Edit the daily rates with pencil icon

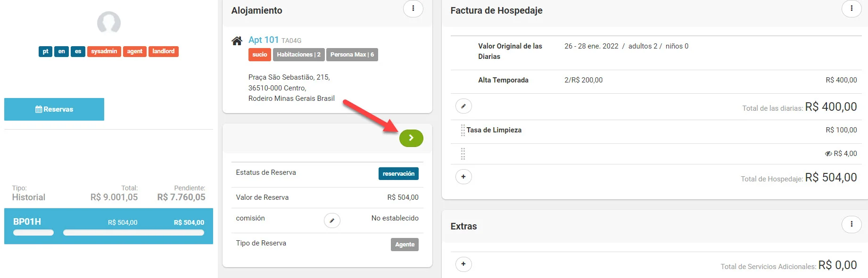pyautogui.click(x=463, y=106)
